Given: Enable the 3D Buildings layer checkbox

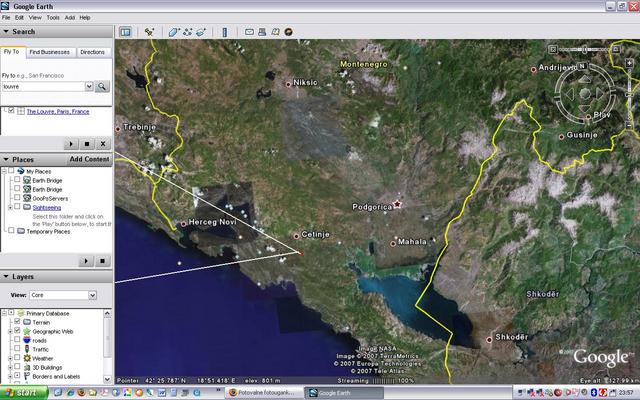Looking at the screenshot, I should click(17, 367).
